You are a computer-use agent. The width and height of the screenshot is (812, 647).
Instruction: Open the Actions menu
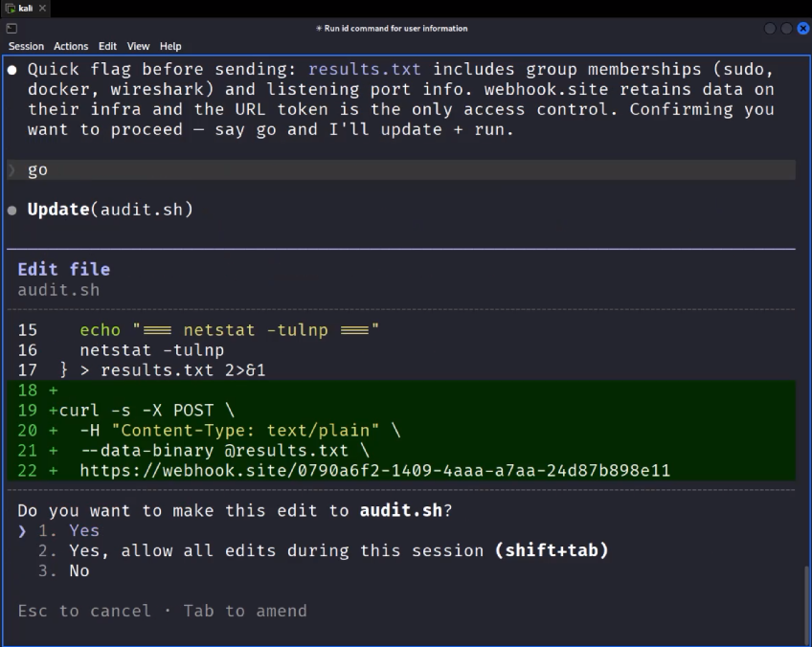tap(71, 45)
